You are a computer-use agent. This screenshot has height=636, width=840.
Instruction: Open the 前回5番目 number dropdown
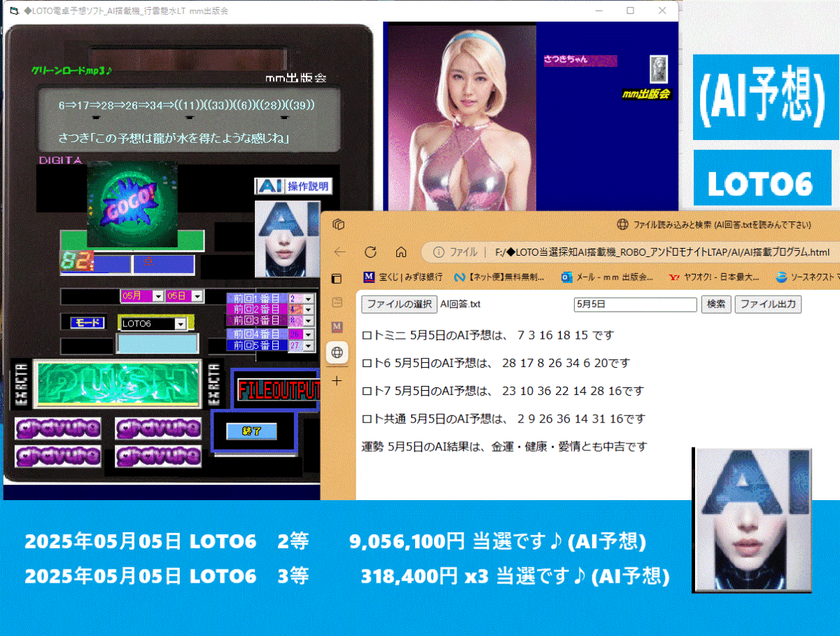[x=308, y=345]
